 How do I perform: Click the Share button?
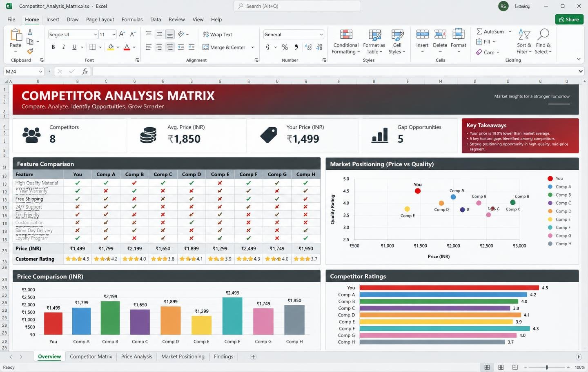click(569, 20)
